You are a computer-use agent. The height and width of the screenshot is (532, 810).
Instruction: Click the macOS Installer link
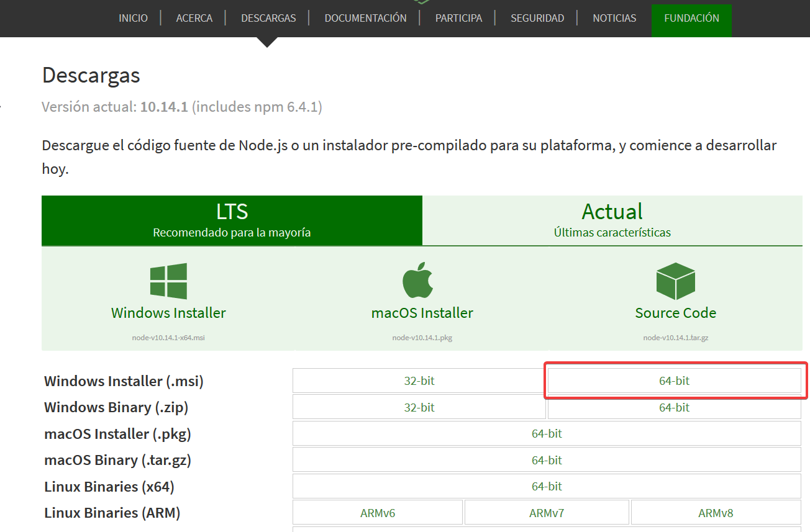(422, 313)
